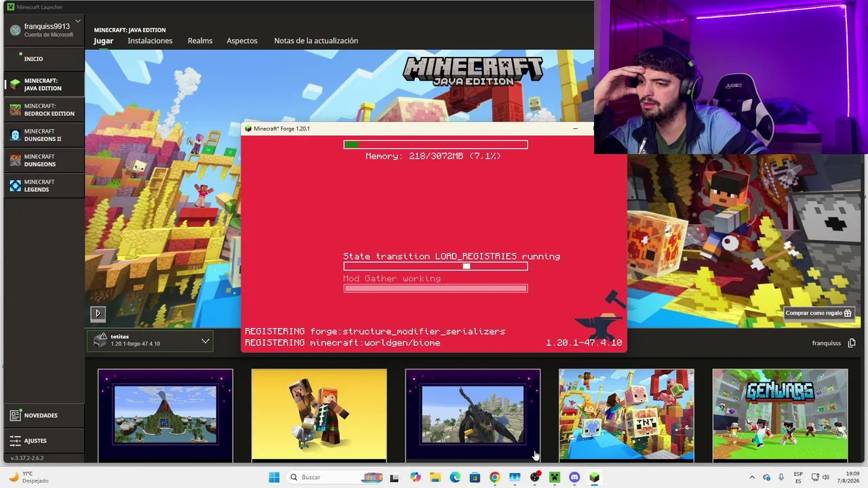Open Discord from the taskbar
The height and width of the screenshot is (488, 868).
[575, 477]
